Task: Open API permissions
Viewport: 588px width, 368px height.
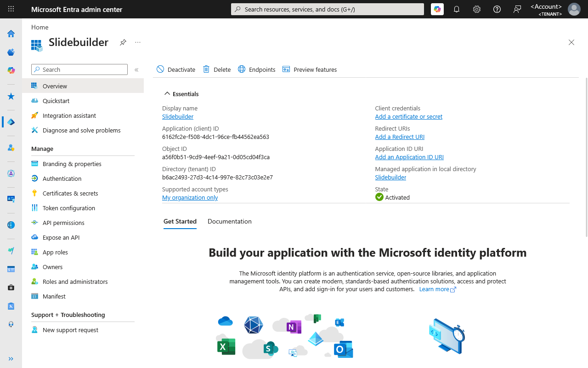Action: [x=83, y=223]
